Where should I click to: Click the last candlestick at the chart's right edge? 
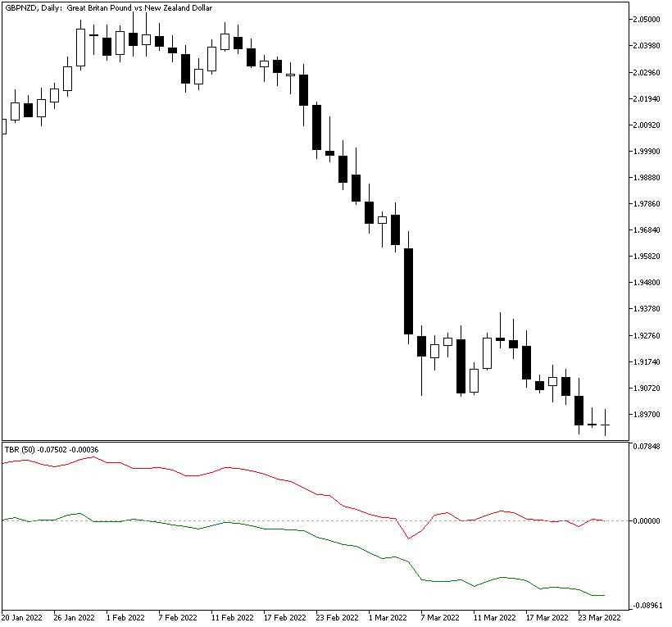606,425
